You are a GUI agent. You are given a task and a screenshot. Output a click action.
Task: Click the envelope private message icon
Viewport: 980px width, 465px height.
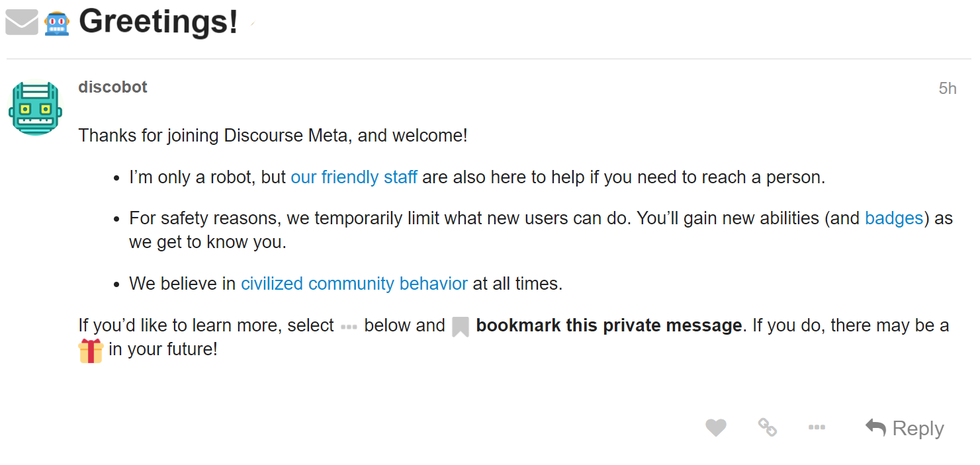[x=21, y=22]
